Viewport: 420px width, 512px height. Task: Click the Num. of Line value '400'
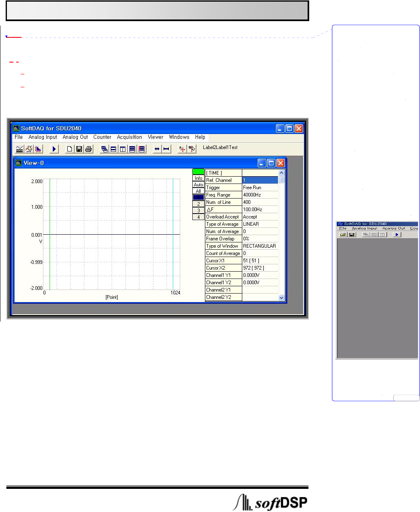click(x=260, y=202)
